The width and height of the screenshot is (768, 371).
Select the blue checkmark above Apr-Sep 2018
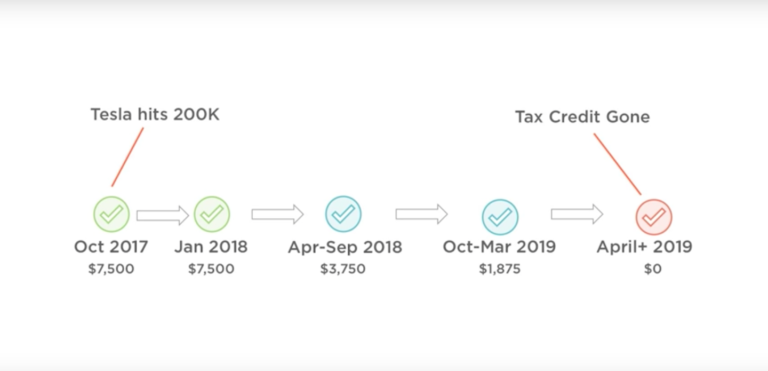(343, 214)
